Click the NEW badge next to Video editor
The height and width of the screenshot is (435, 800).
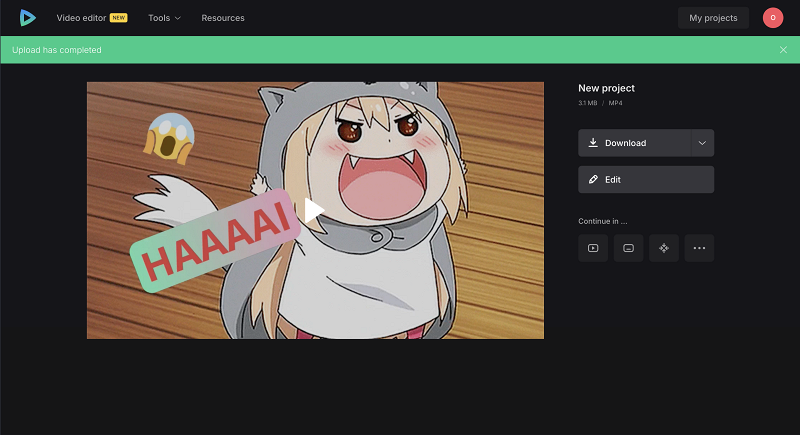[x=119, y=18]
